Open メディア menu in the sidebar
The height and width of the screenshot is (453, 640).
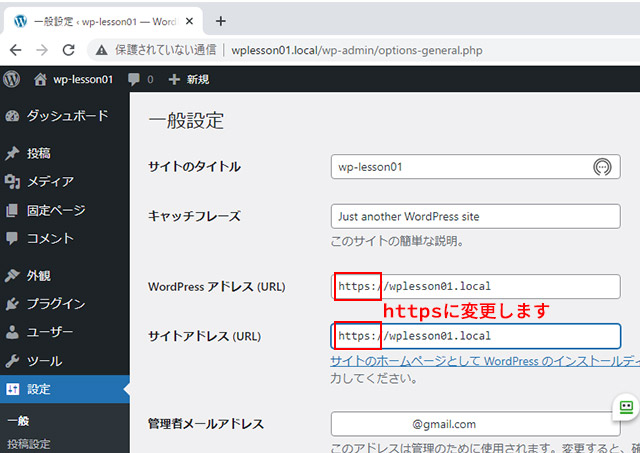pos(65,181)
